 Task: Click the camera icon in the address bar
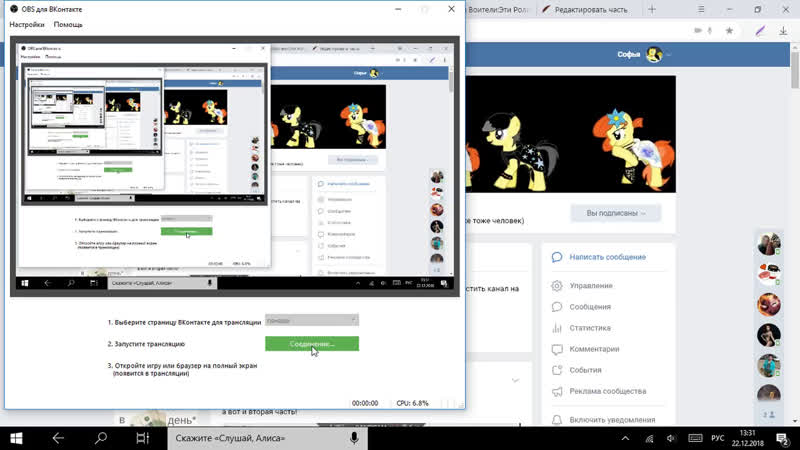pyautogui.click(x=698, y=31)
